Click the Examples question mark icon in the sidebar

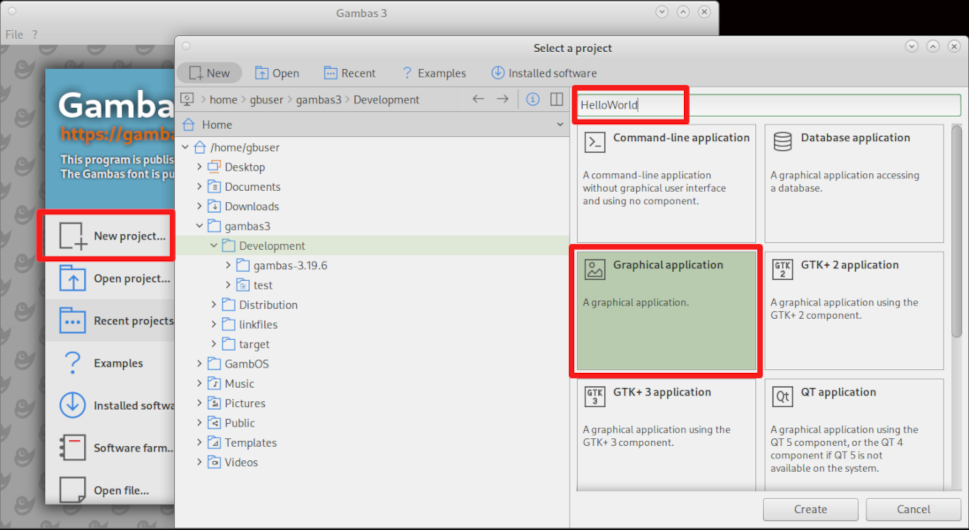(73, 363)
